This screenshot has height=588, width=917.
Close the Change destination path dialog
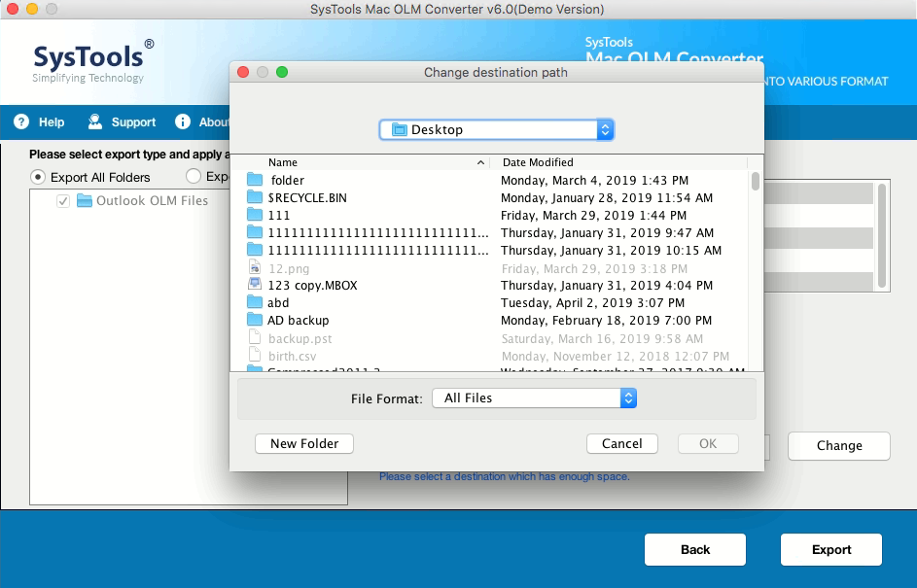243,72
